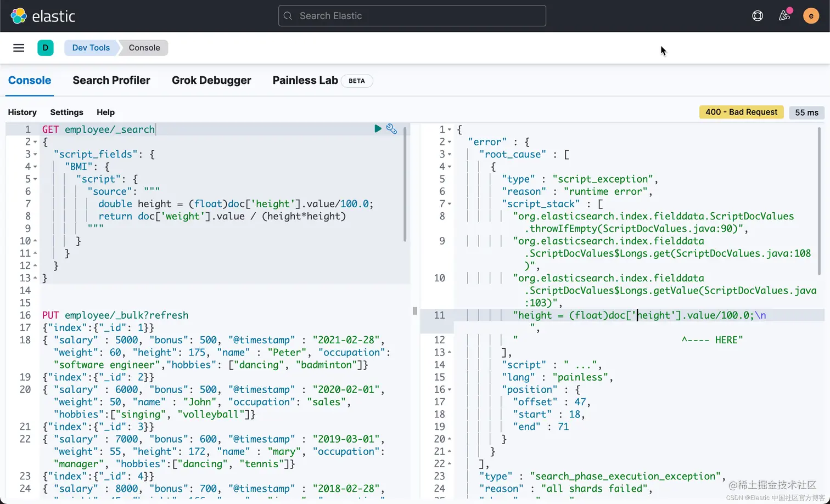Screen dimensions: 830x504
Task: Collapse the script_fields fold at editor line 3
Action: [x=35, y=155]
